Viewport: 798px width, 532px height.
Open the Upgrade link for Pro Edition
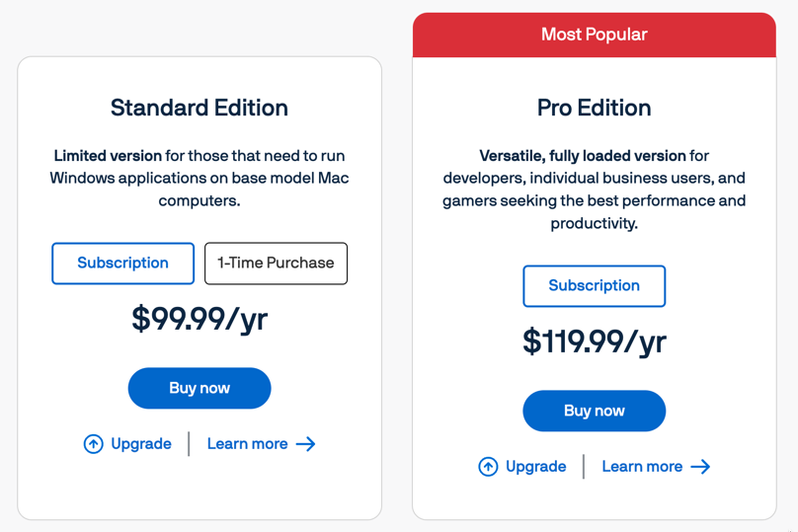click(522, 467)
